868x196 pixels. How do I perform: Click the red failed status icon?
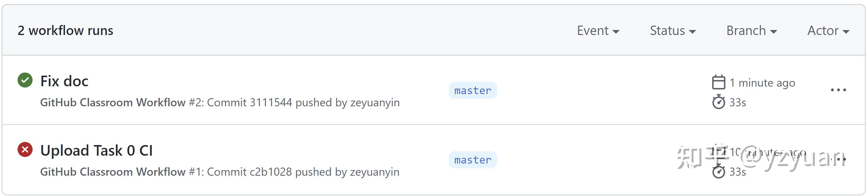(x=25, y=150)
